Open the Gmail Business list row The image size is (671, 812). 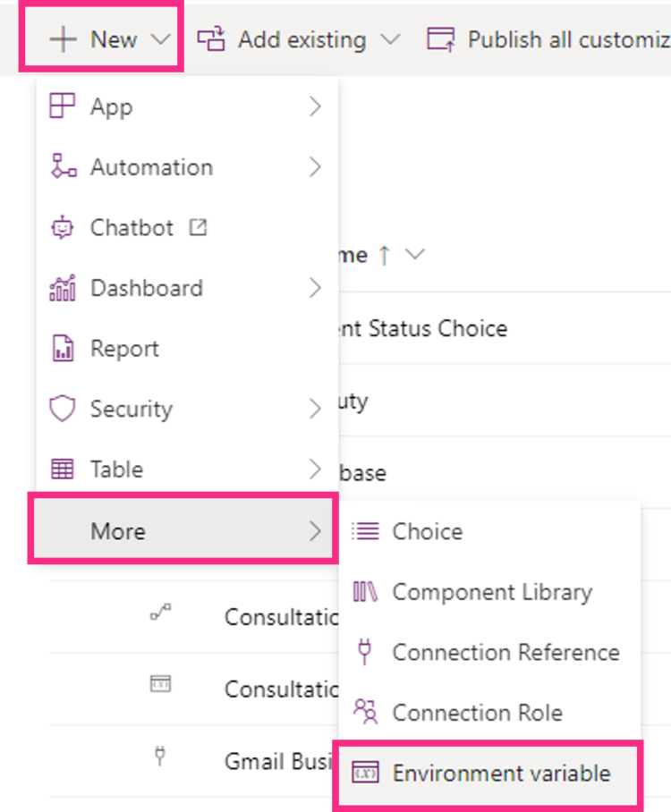[x=278, y=761]
